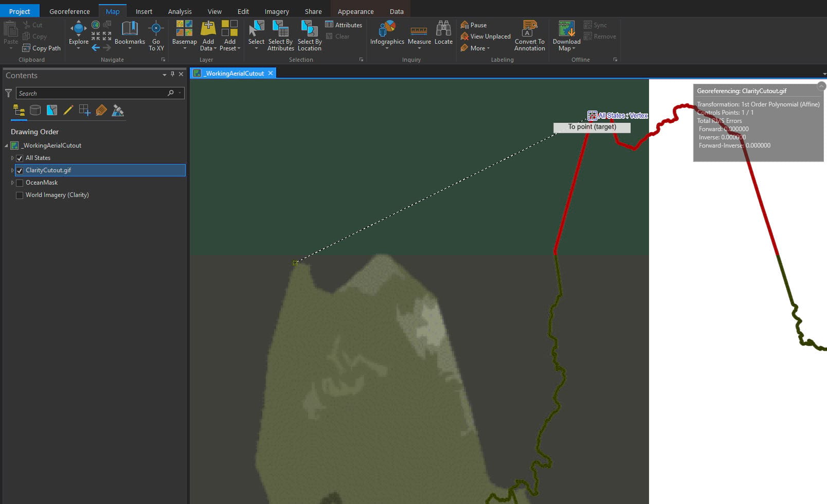The width and height of the screenshot is (827, 504).
Task: Switch Contents to List By Selection
Action: (52, 110)
